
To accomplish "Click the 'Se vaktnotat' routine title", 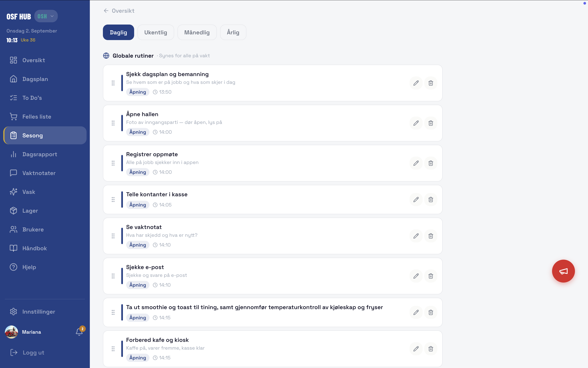I will pyautogui.click(x=144, y=227).
